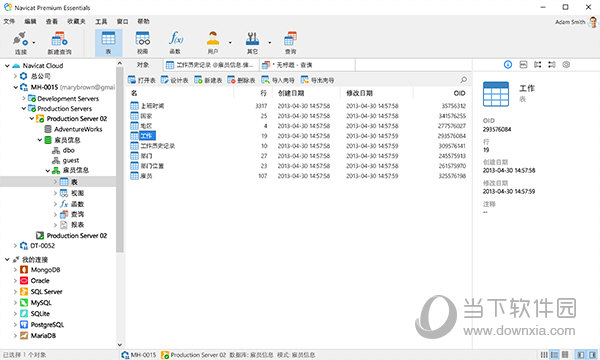Launch 导入向导 (Import Wizard)
This screenshot has width=600, height=360.
[x=278, y=80]
